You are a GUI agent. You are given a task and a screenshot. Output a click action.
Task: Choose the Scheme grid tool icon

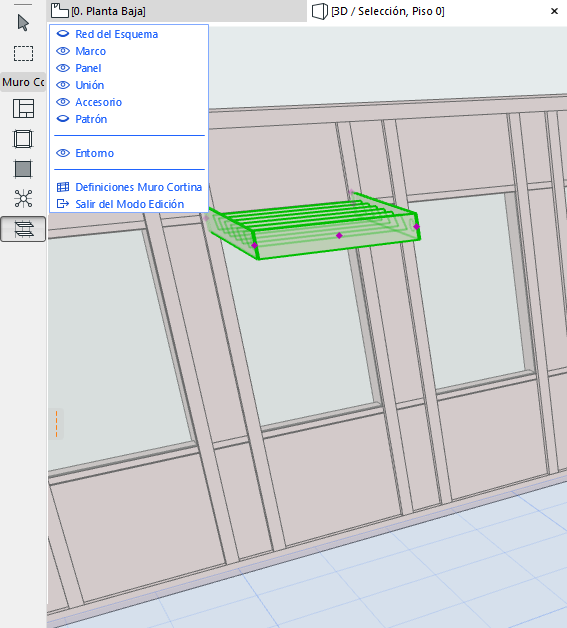(x=23, y=109)
